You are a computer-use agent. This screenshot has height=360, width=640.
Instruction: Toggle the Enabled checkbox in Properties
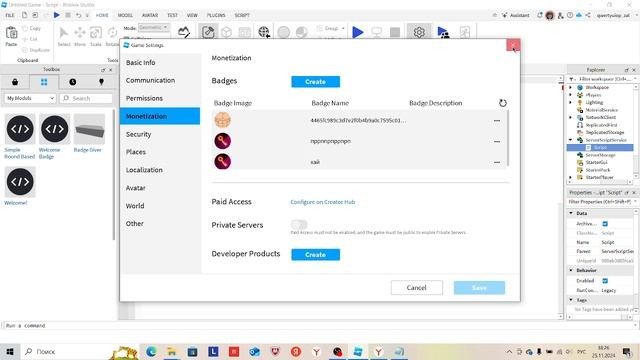click(605, 281)
